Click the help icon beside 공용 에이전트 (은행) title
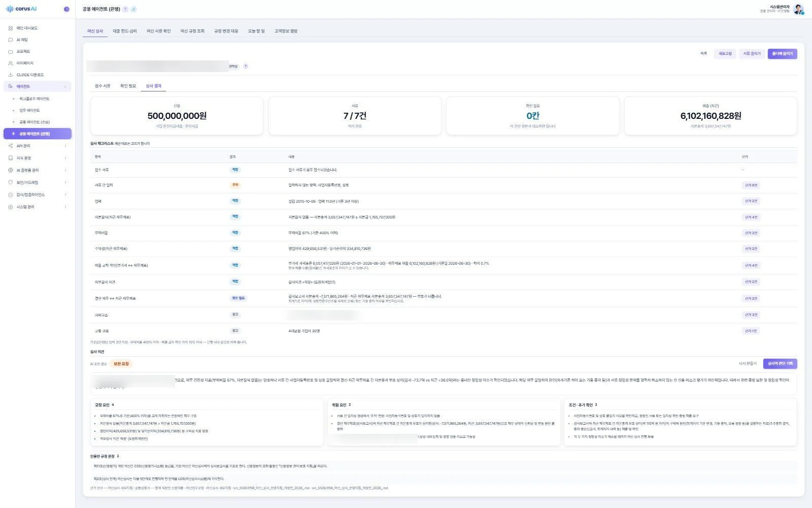Viewport: 812px width, 508px height. point(125,9)
